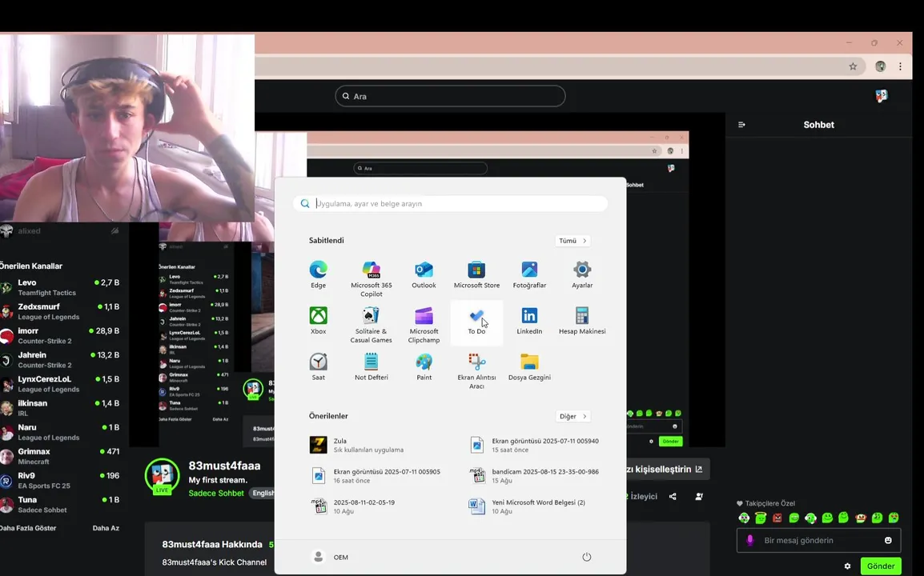This screenshot has width=924, height=576.
Task: Click the first Takipçilere Özel emote
Action: tap(745, 518)
